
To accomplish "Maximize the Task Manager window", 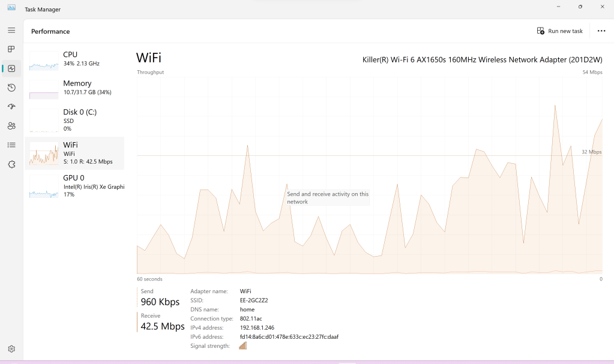I will (580, 7).
